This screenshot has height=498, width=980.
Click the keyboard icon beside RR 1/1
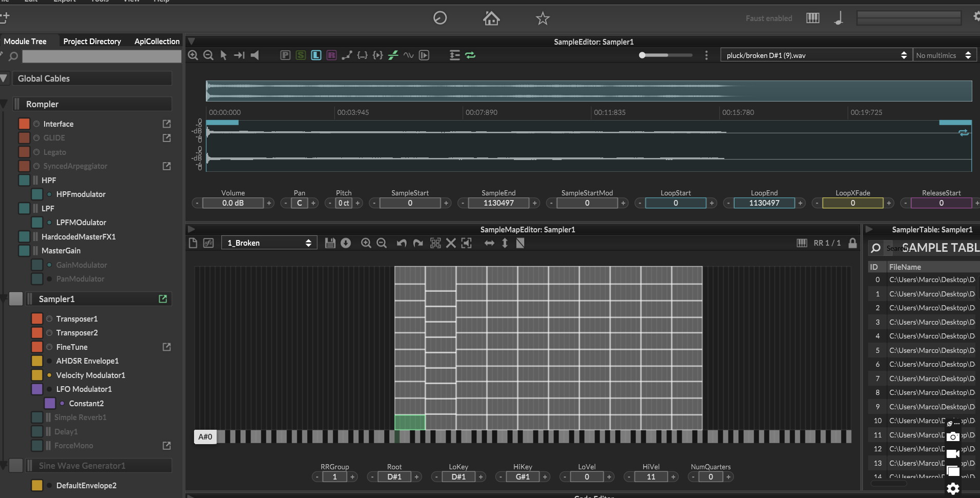point(802,243)
